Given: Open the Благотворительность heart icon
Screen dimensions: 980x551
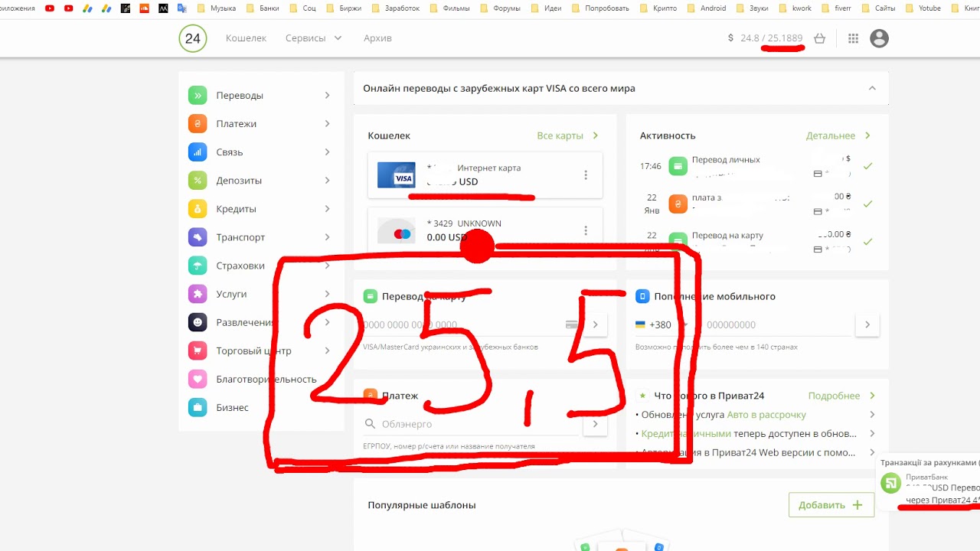Looking at the screenshot, I should 198,379.
